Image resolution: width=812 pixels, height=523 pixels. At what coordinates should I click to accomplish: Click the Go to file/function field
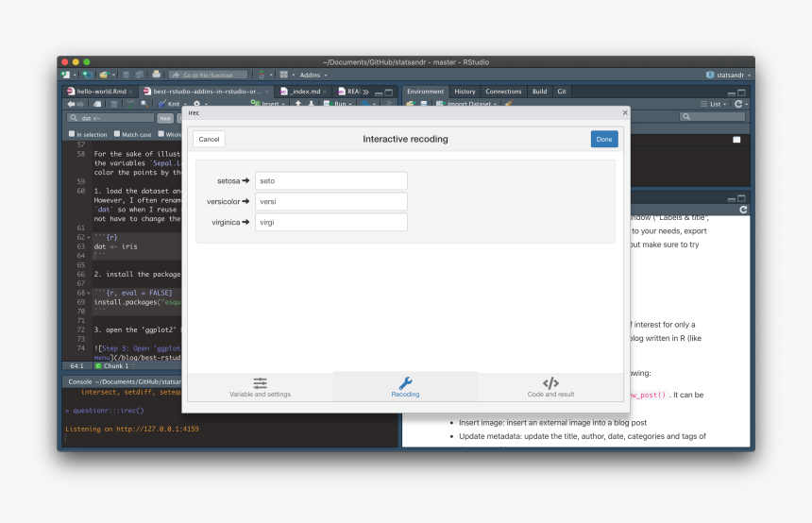click(208, 76)
